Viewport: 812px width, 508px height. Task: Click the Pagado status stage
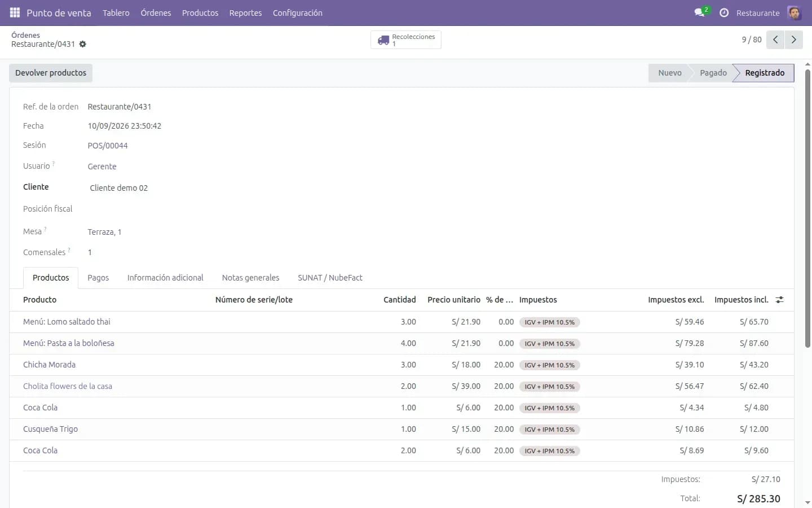pos(713,73)
